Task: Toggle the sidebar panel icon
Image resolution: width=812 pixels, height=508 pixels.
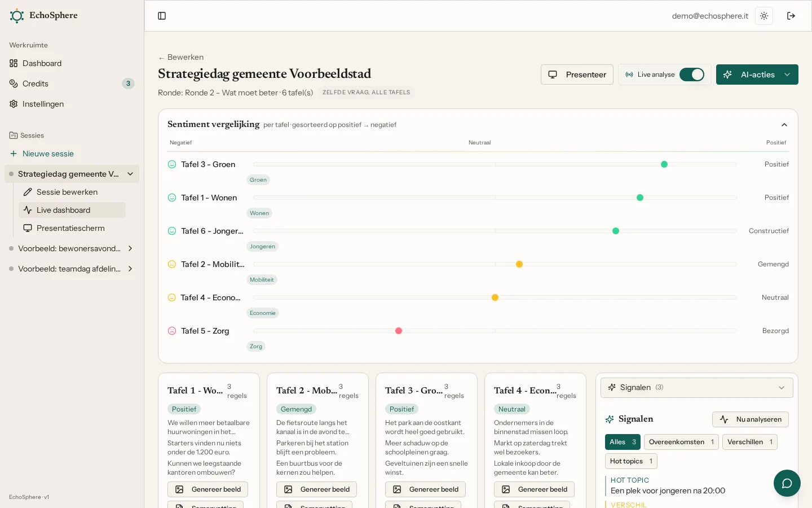Action: pos(162,16)
